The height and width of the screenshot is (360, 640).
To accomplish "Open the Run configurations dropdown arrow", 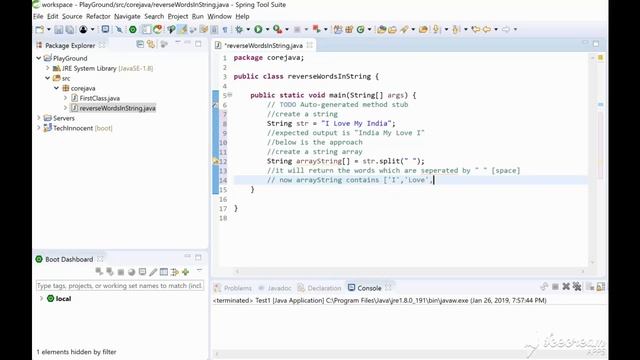I will coord(267,29).
